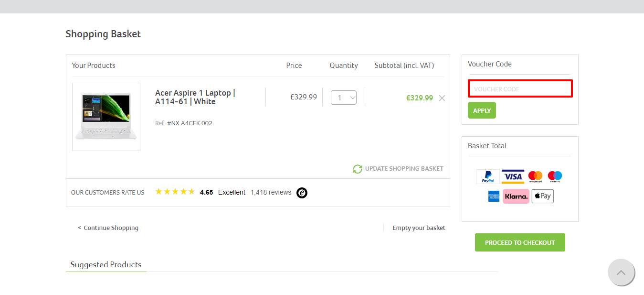
Task: Click the Continue Shopping link
Action: pyautogui.click(x=108, y=228)
